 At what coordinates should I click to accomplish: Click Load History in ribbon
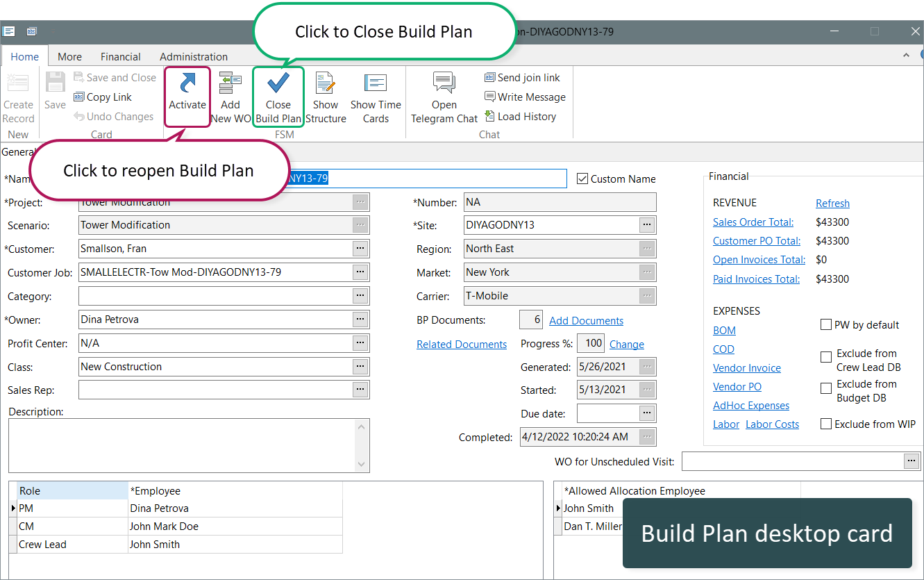[x=520, y=117]
